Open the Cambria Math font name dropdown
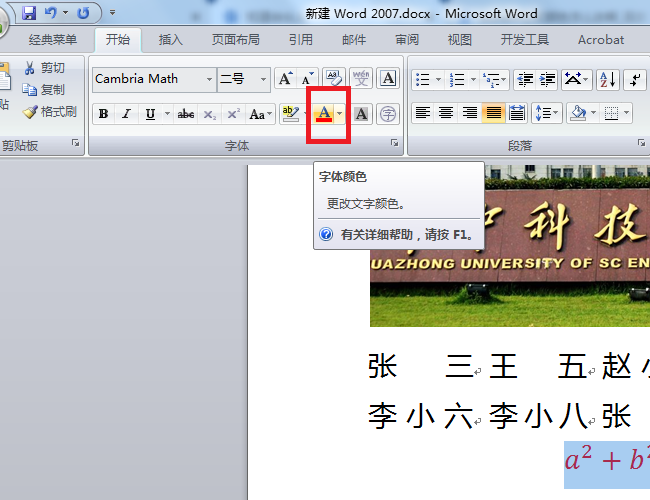Screen dimensions: 650x500 click(209, 79)
